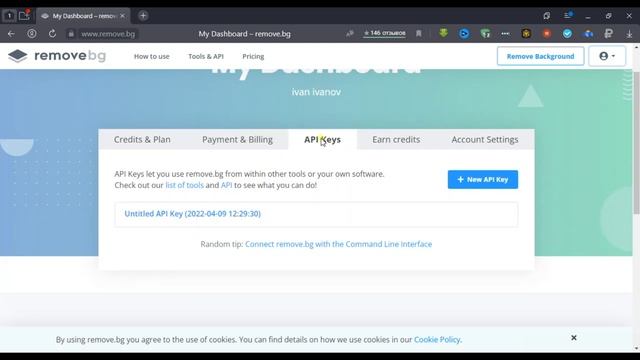
Task: Click the new tab group icon with red dot
Action: point(24,16)
